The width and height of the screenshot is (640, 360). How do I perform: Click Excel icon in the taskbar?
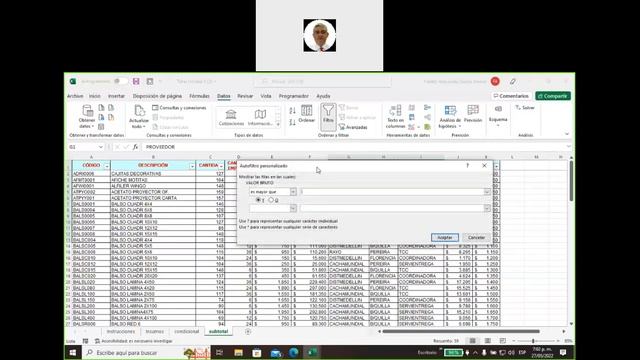point(313,353)
